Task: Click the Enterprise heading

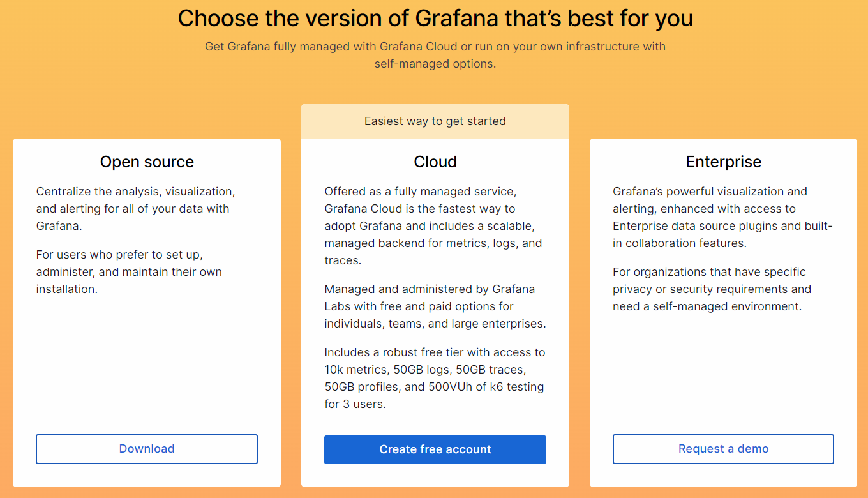Action: click(x=723, y=162)
